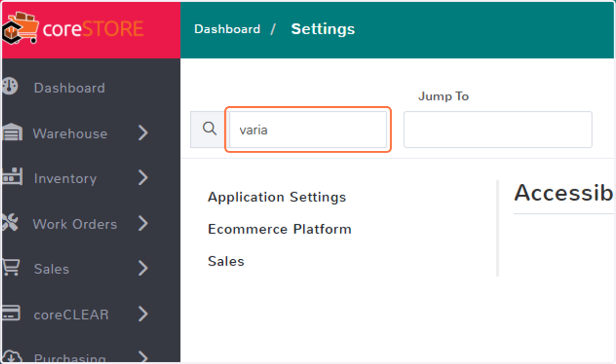Open the Sales sidebar menu item

coord(51,269)
